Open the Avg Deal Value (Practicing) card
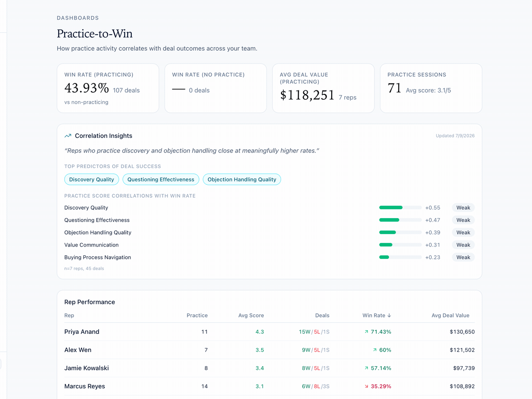The image size is (532, 399). [x=323, y=88]
